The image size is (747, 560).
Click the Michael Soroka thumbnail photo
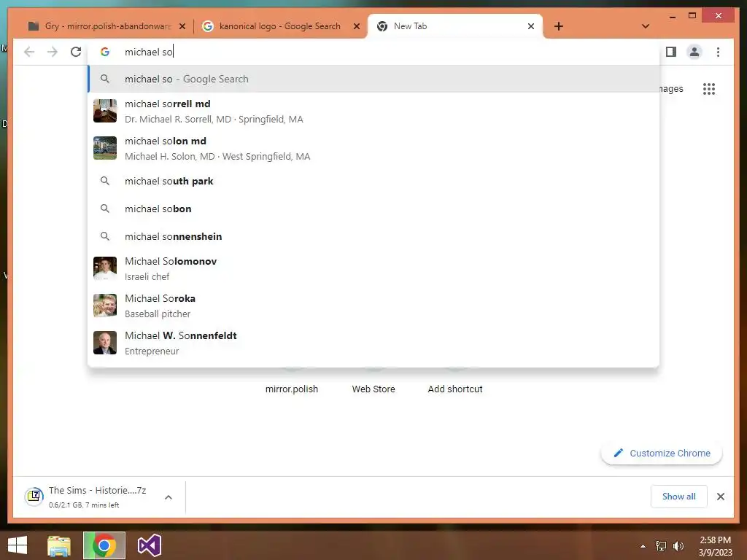105,306
